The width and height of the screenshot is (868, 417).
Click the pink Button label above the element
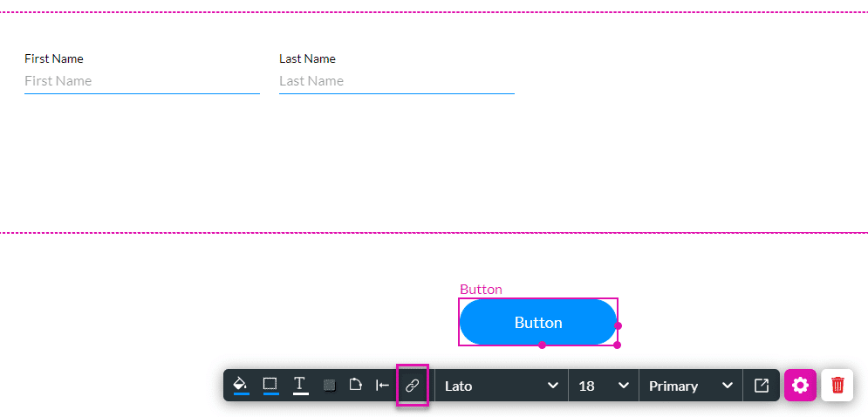point(481,290)
